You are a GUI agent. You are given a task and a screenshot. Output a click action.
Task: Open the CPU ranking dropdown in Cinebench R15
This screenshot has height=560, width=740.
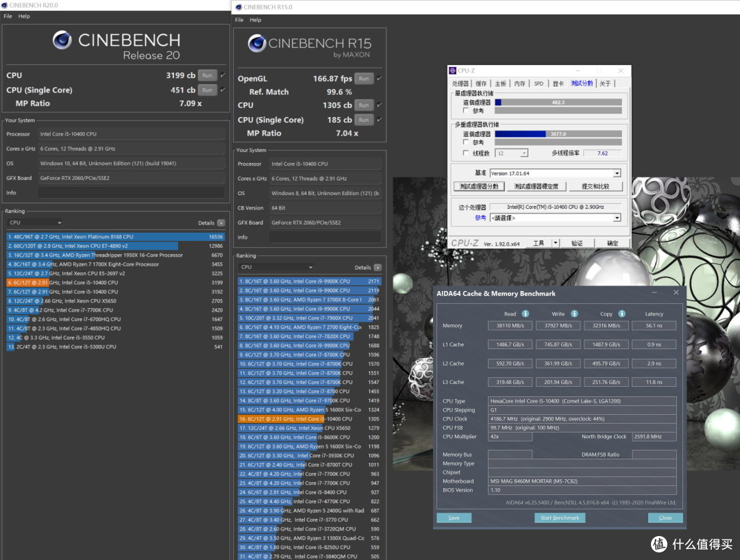point(276,267)
